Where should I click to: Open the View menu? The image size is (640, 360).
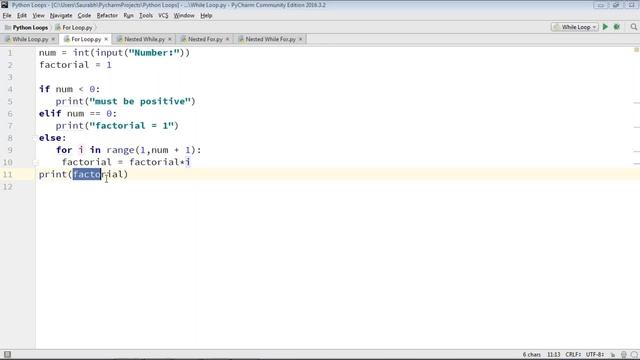point(38,16)
